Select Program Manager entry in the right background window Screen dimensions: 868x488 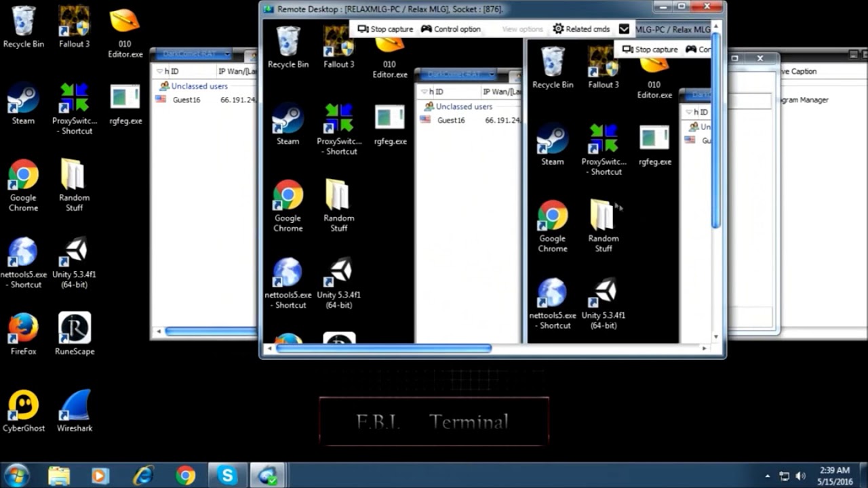point(804,100)
